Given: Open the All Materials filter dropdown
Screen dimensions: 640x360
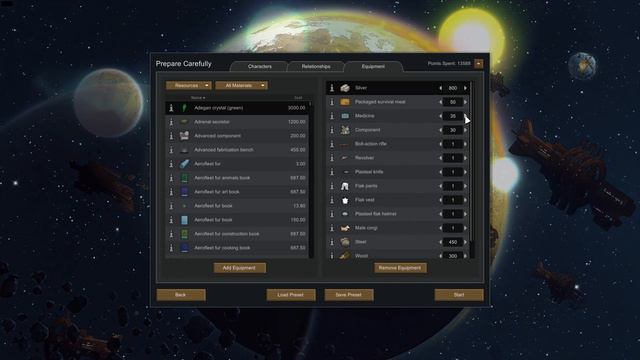Looking at the screenshot, I should point(242,85).
